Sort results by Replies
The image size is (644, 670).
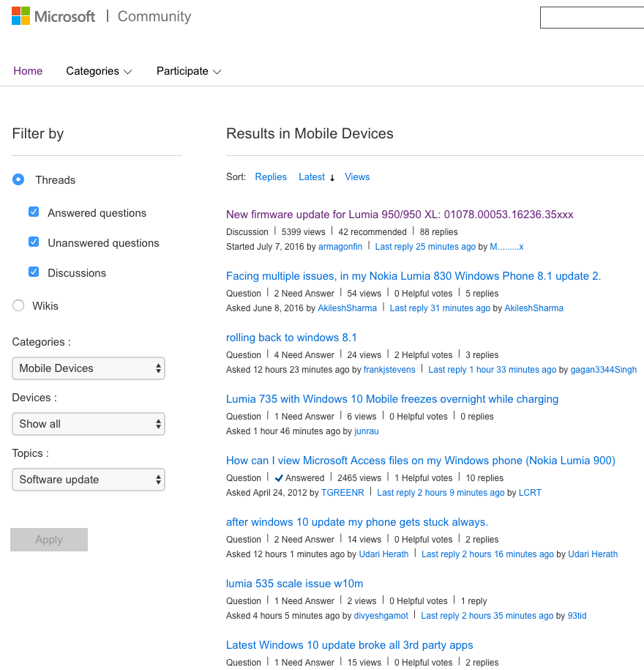click(x=271, y=177)
